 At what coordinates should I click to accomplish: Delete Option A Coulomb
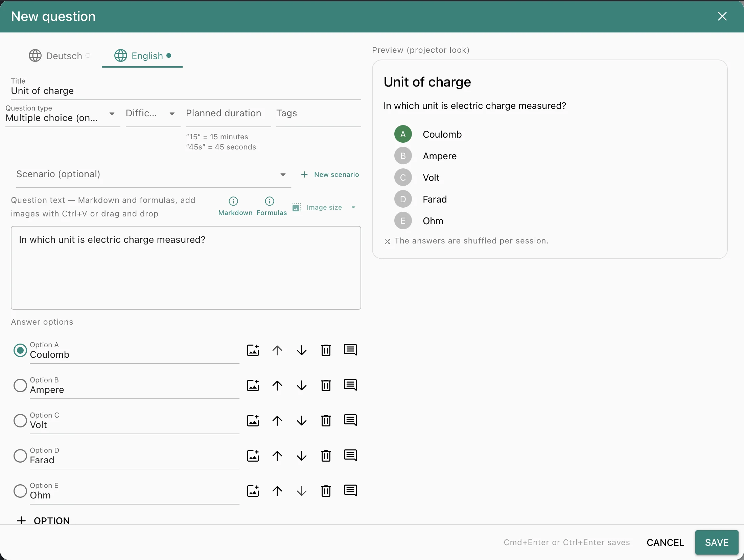click(326, 350)
